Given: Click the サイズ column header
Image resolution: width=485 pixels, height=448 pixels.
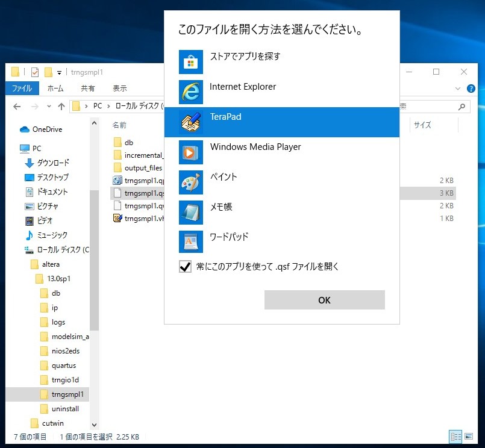Looking at the screenshot, I should tap(422, 125).
